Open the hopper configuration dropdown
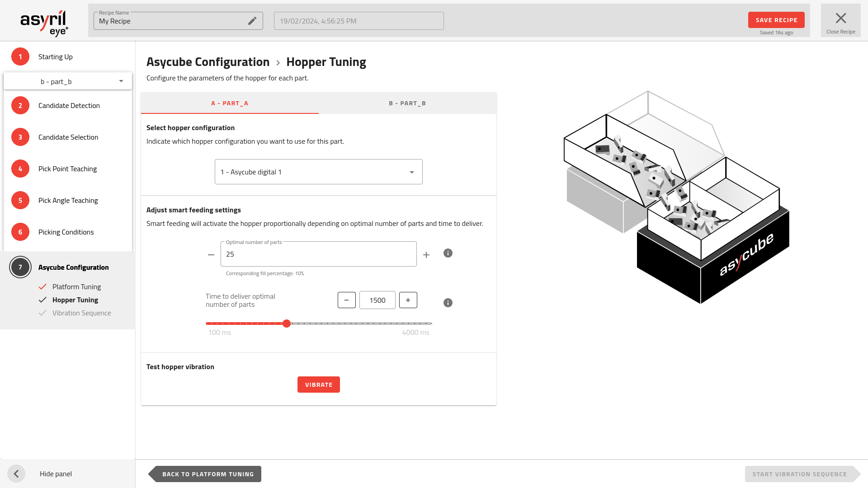 (318, 172)
